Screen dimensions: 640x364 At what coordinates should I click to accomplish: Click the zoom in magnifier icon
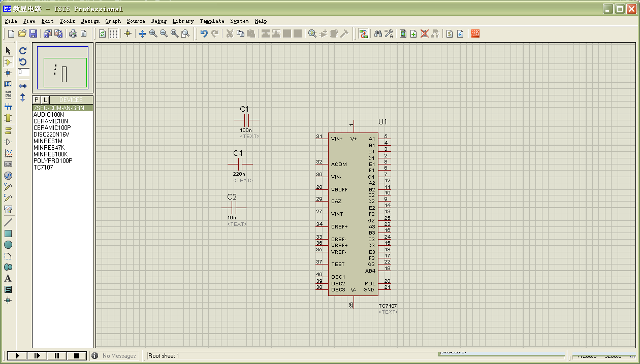(x=153, y=34)
